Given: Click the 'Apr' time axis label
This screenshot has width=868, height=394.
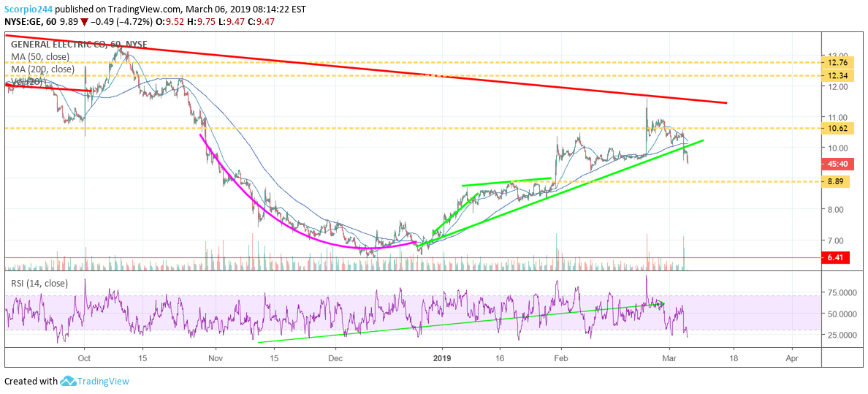Looking at the screenshot, I should [x=792, y=358].
